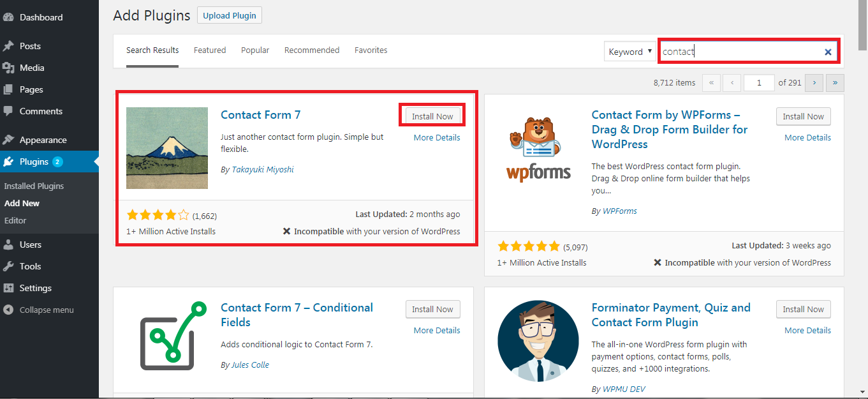
Task: Open More Details for Contact Form 7
Action: click(x=437, y=137)
